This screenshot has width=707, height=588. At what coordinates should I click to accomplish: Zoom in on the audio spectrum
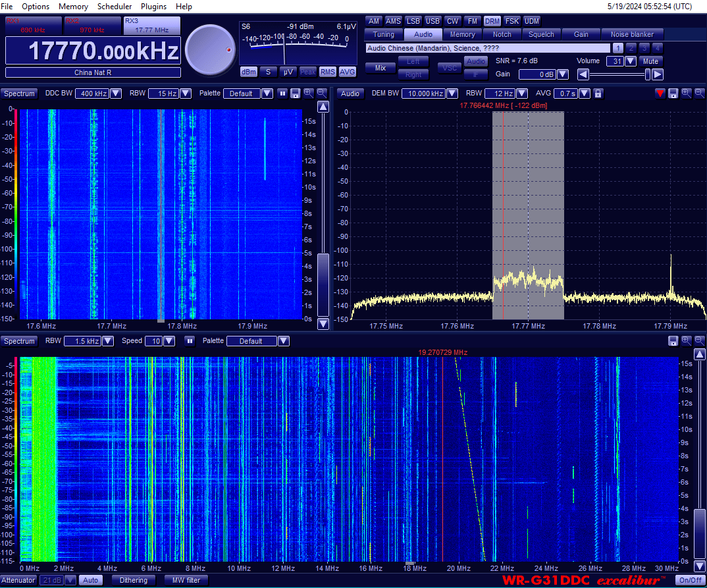[686, 94]
